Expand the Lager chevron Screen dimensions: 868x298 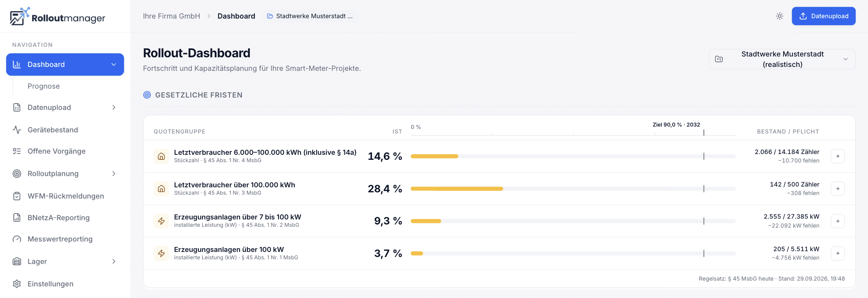114,262
